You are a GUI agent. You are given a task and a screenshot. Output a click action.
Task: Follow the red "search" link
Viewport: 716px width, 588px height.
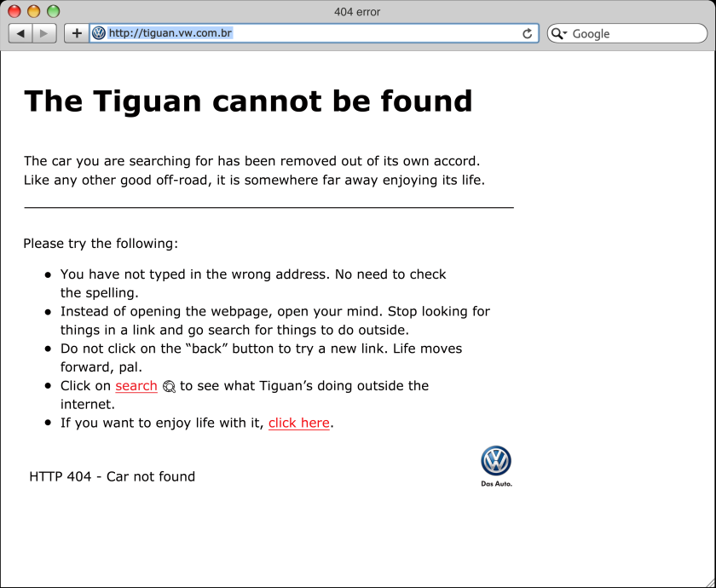point(136,386)
